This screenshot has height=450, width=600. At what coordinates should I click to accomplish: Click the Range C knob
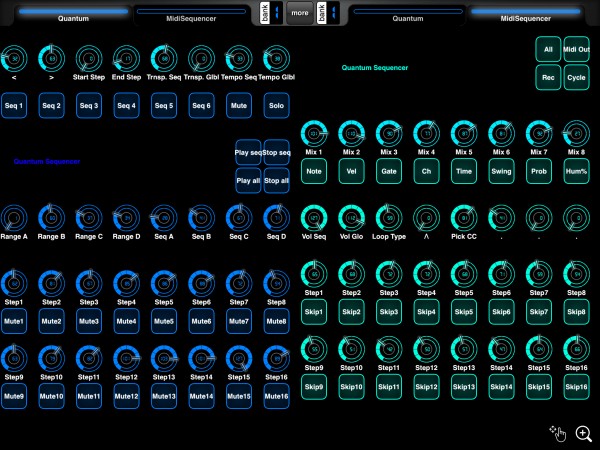[89, 218]
